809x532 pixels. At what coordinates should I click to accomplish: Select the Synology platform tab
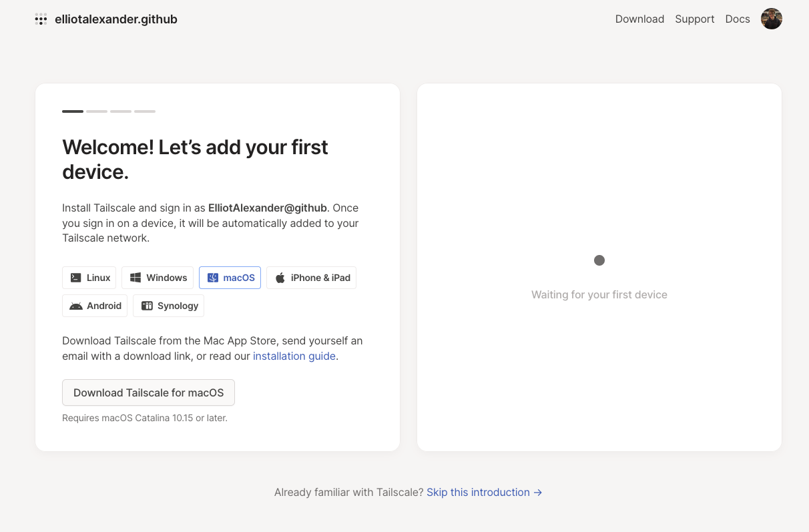tap(169, 306)
